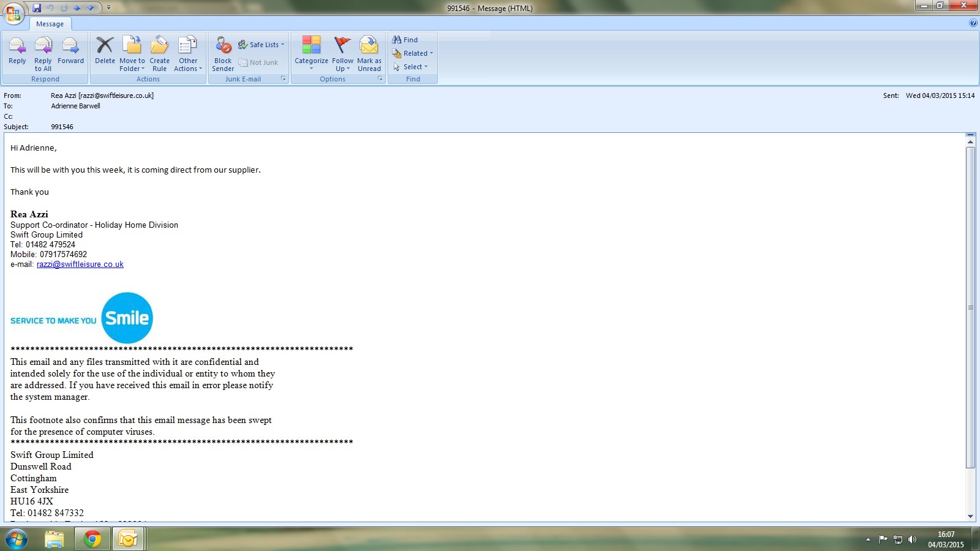
Task: Click the scrollbar down arrow
Action: click(970, 516)
